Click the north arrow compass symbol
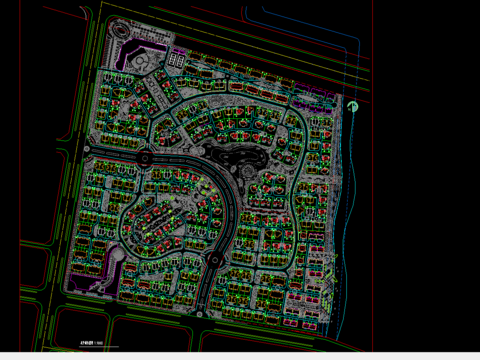This screenshot has height=360, width=480. (353, 107)
